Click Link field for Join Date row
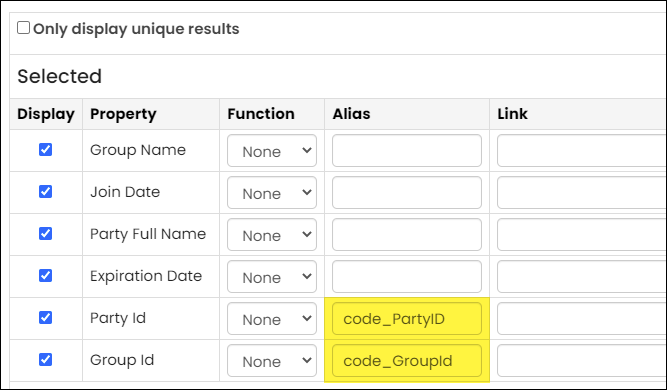The width and height of the screenshot is (667, 390). click(x=581, y=193)
